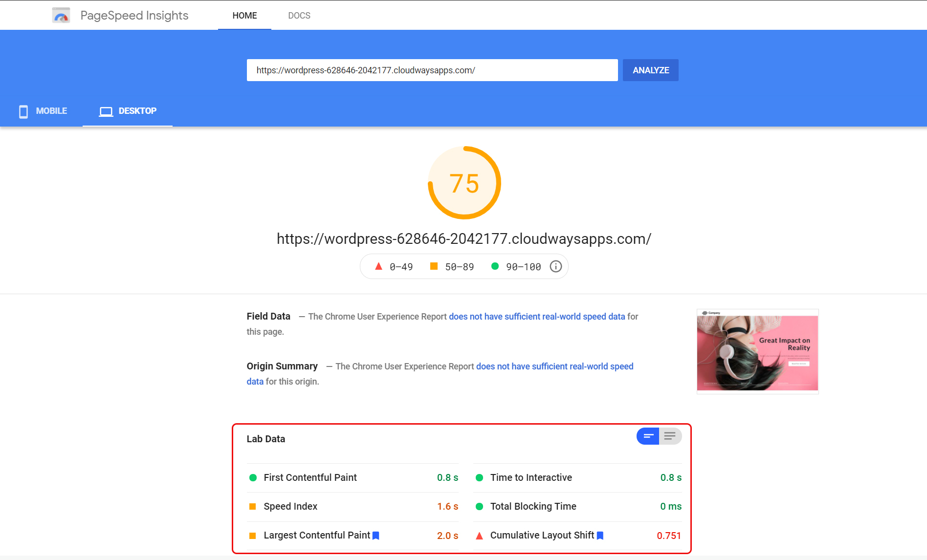The height and width of the screenshot is (560, 927).
Task: Click the page screenshot thumbnail
Action: [757, 351]
